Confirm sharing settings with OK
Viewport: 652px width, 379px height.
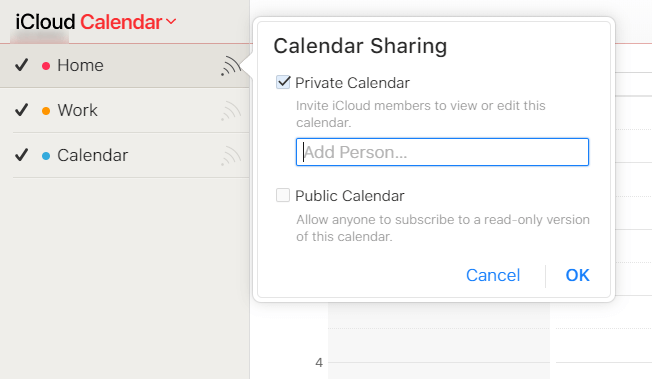click(577, 275)
